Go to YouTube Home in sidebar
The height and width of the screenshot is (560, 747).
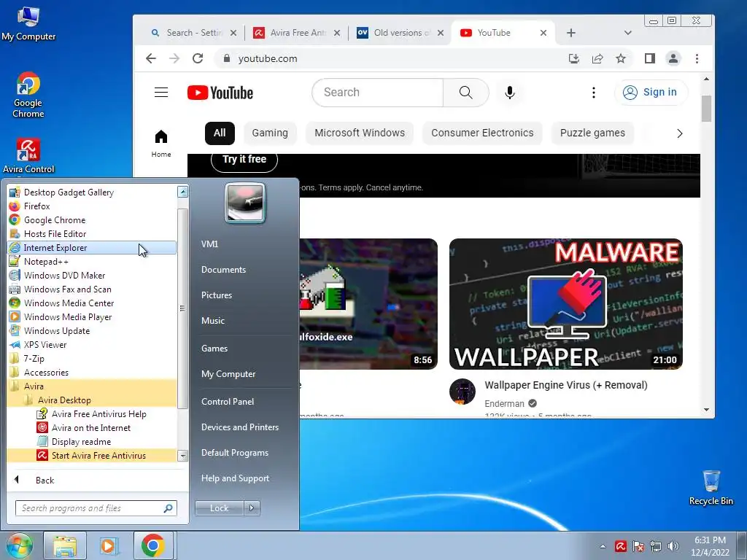pyautogui.click(x=161, y=144)
